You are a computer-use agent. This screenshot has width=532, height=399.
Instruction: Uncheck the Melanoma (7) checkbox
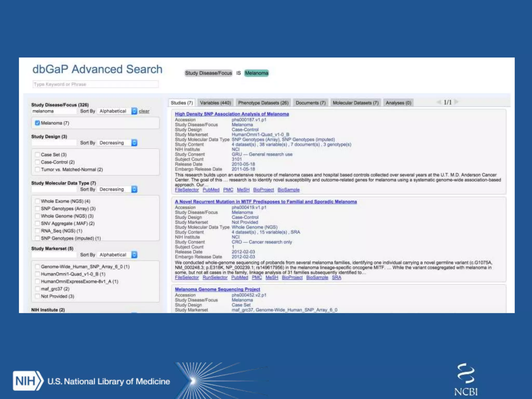(x=37, y=123)
